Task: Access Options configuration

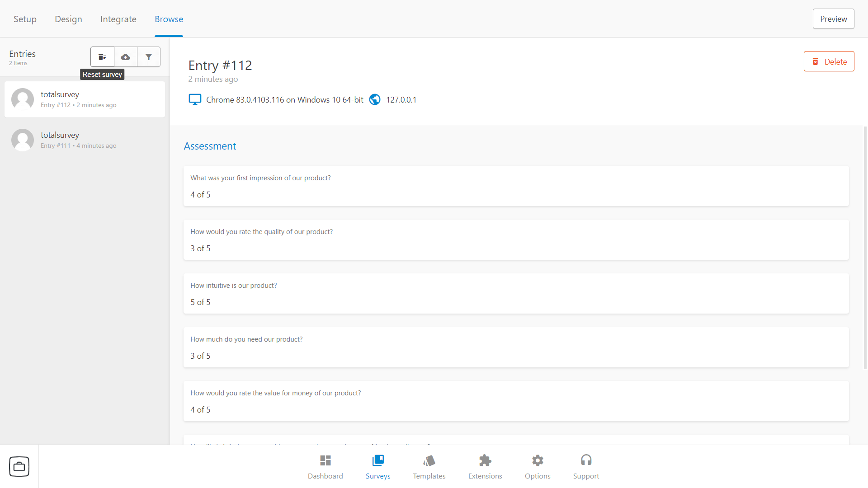Action: [x=537, y=467]
